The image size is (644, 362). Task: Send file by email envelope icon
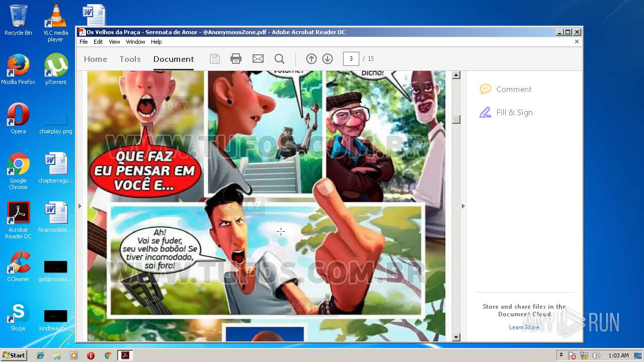(x=258, y=59)
